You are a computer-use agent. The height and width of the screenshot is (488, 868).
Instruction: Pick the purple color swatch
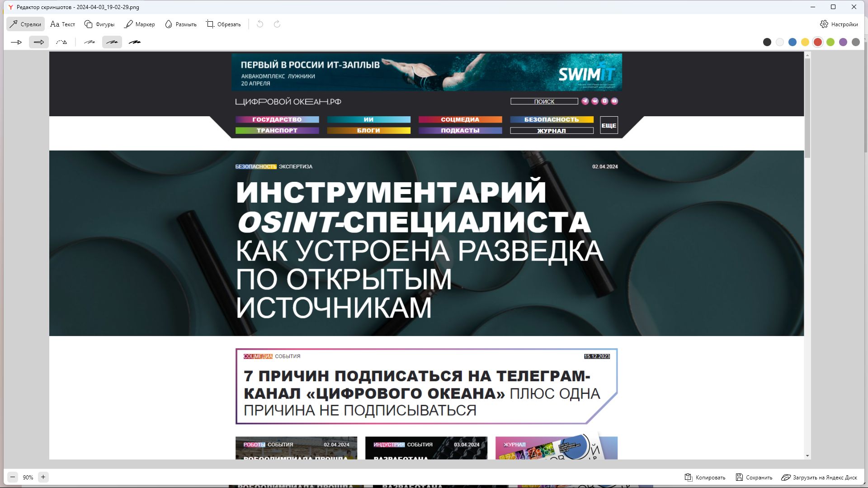pos(843,42)
